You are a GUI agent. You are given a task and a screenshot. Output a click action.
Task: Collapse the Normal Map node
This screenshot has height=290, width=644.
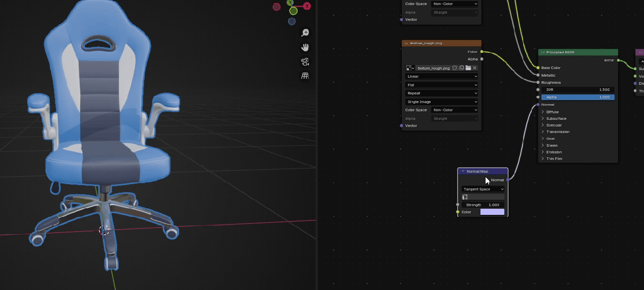tap(463, 172)
